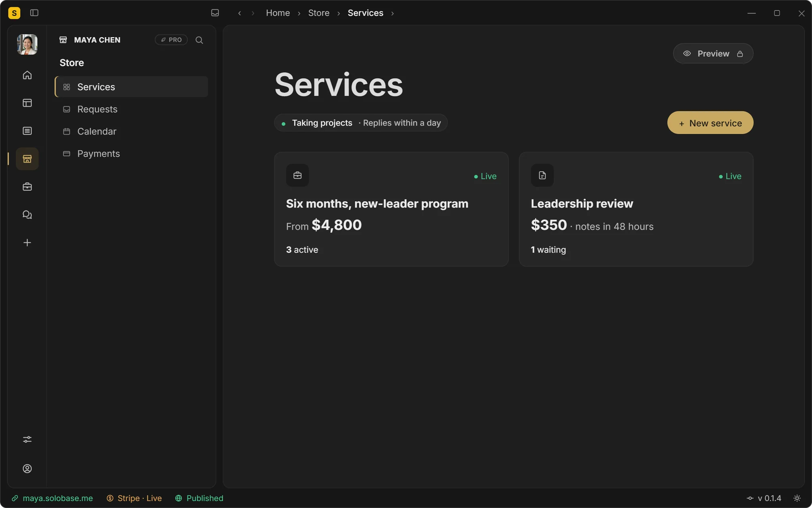Click the MAYA CHEN store name
The image size is (812, 508).
pyautogui.click(x=97, y=40)
